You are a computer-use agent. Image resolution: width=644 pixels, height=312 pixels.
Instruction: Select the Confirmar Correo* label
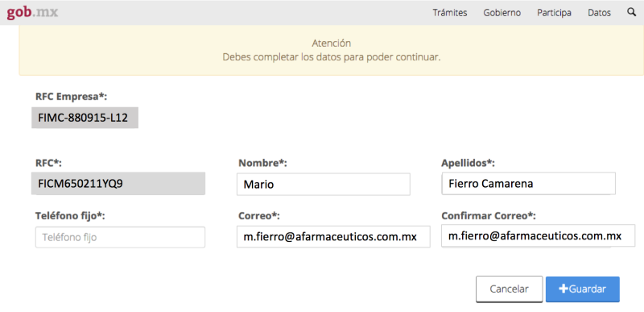pyautogui.click(x=489, y=216)
